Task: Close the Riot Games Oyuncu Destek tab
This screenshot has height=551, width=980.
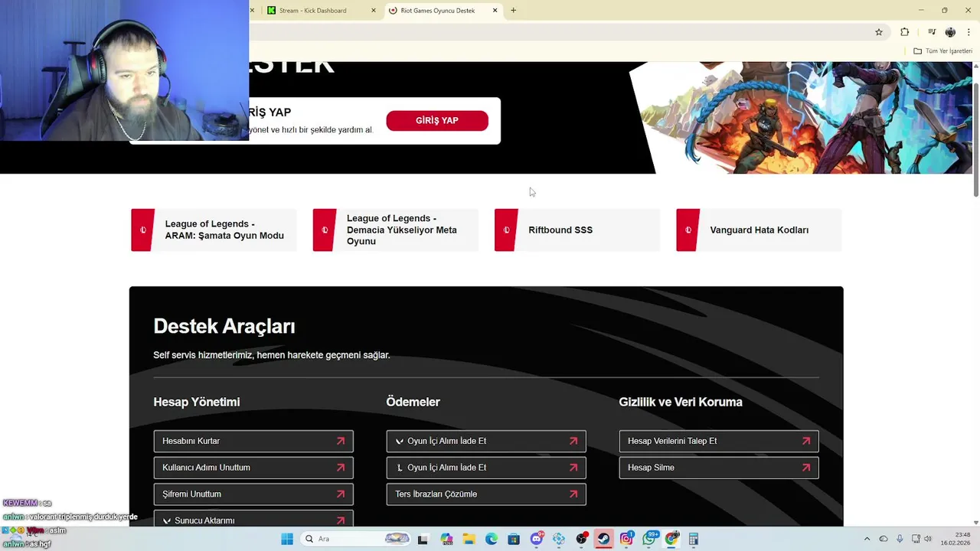Action: coord(495,11)
